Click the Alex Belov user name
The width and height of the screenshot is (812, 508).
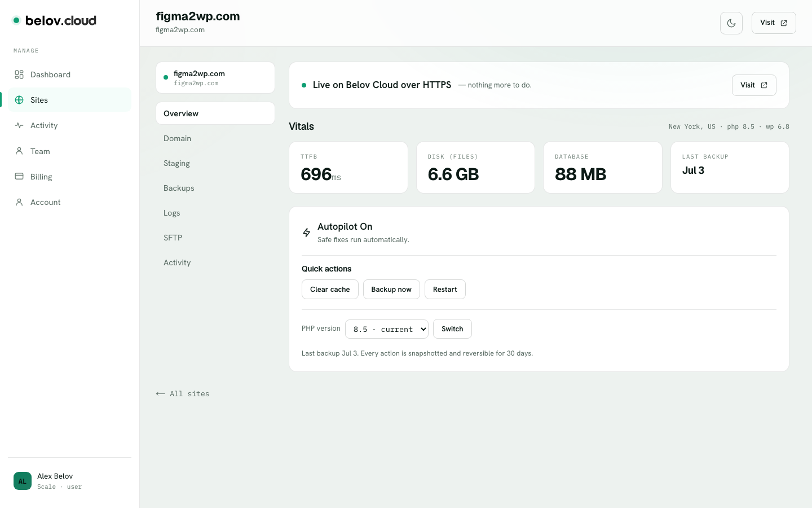[x=55, y=476]
